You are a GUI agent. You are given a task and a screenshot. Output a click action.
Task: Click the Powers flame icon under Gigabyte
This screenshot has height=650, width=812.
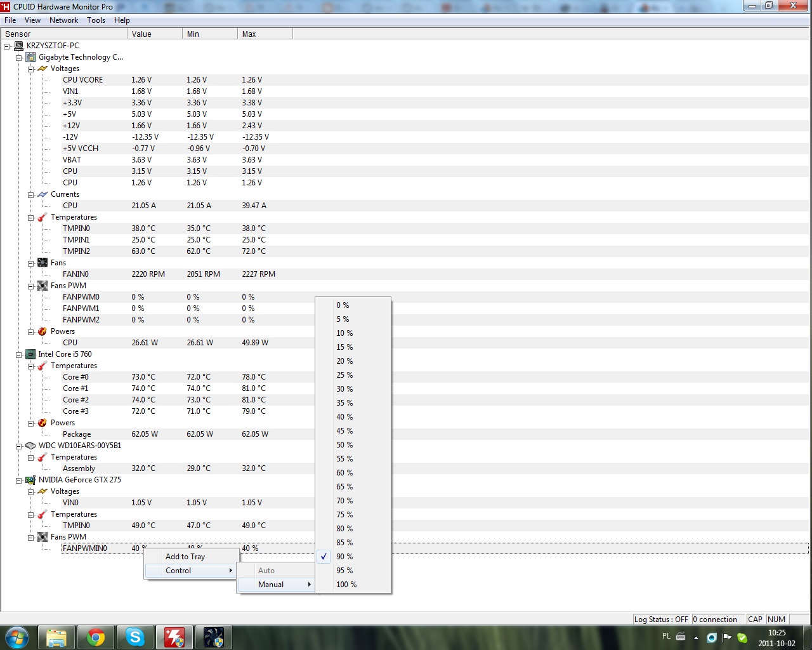point(43,331)
